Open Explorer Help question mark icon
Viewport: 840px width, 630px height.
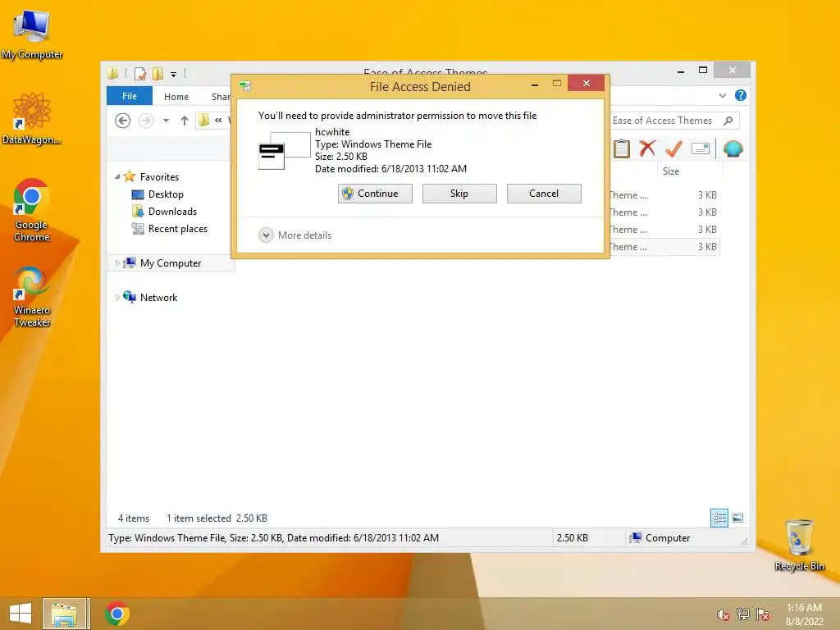(x=741, y=95)
